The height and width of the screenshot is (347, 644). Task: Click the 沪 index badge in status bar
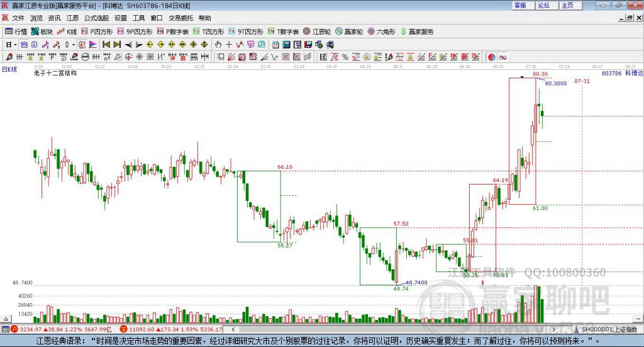coord(14,329)
